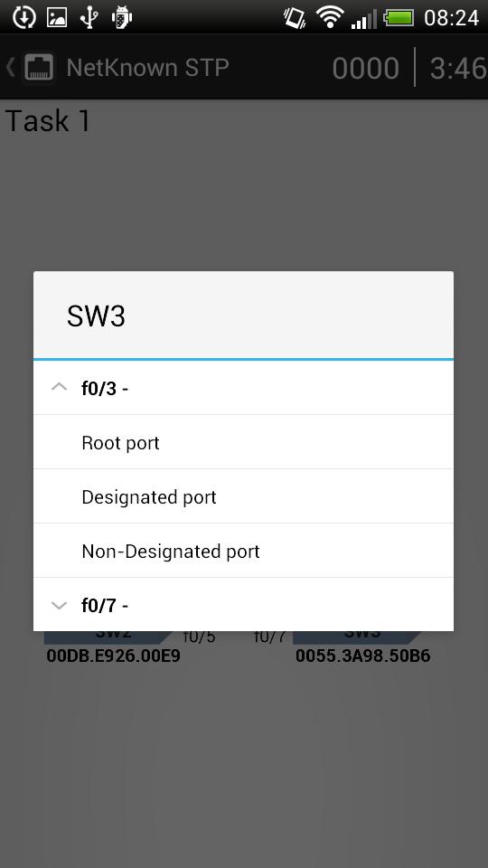Pick Non-Designated port option

pos(243,551)
